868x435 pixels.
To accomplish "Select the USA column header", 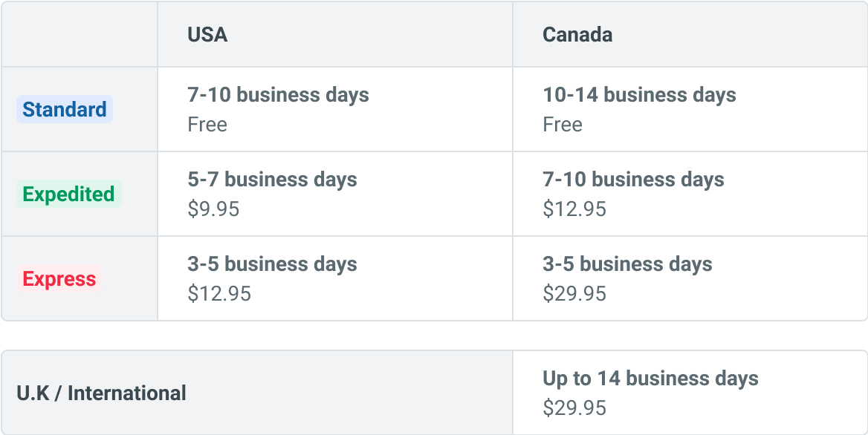I will (207, 35).
